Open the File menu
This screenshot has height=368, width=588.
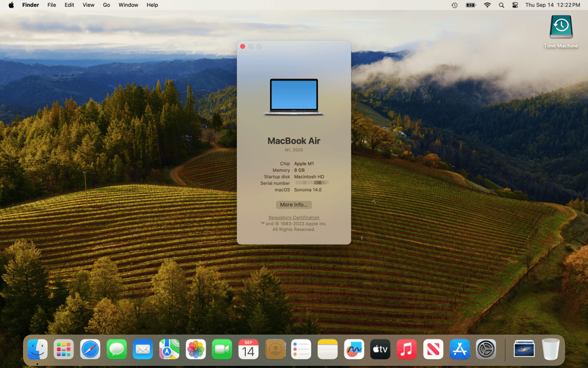coord(52,5)
